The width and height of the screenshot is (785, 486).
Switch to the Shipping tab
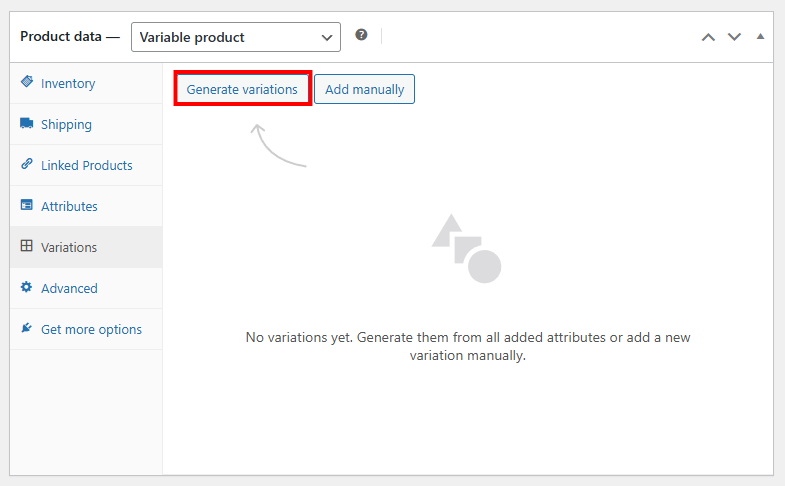pos(66,124)
